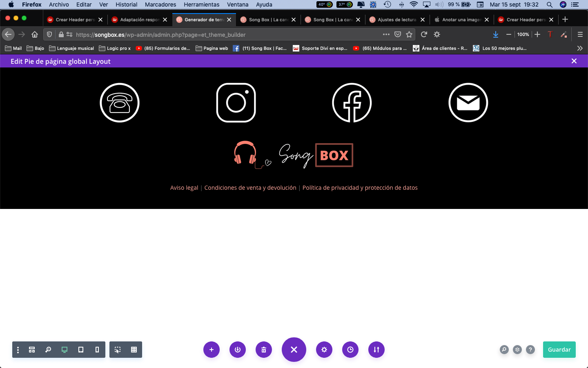This screenshot has width=588, height=368.
Task: Activate the Divi zoom out view icon
Action: [x=48, y=350]
